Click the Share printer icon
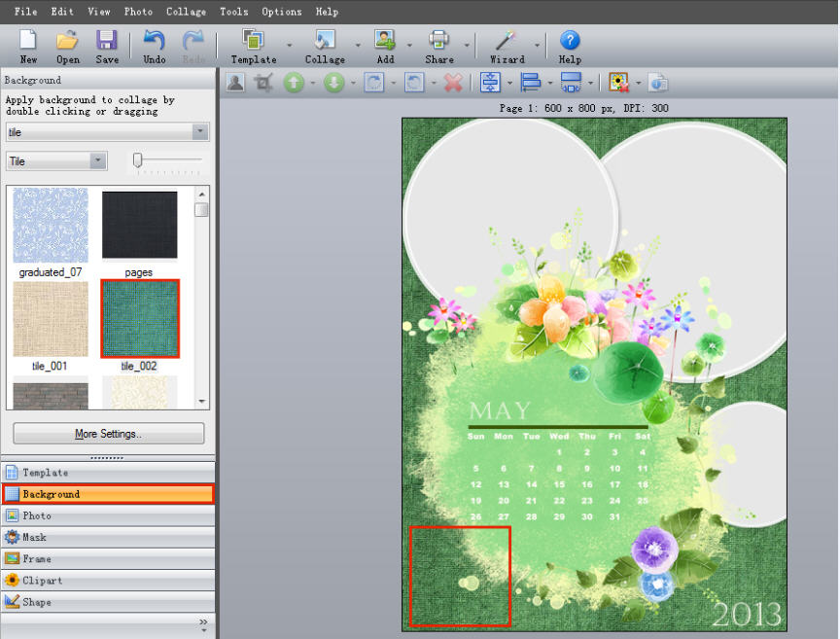 pos(439,45)
